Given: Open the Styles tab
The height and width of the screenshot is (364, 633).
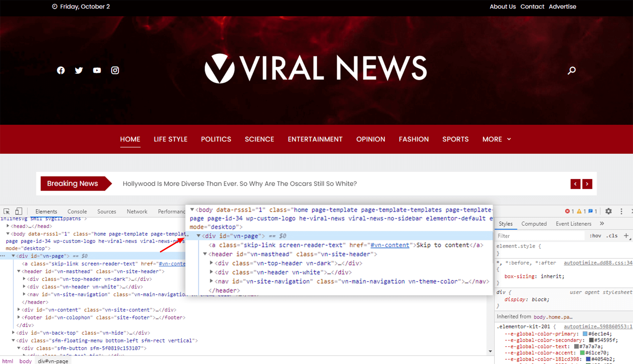Looking at the screenshot, I should pyautogui.click(x=505, y=224).
